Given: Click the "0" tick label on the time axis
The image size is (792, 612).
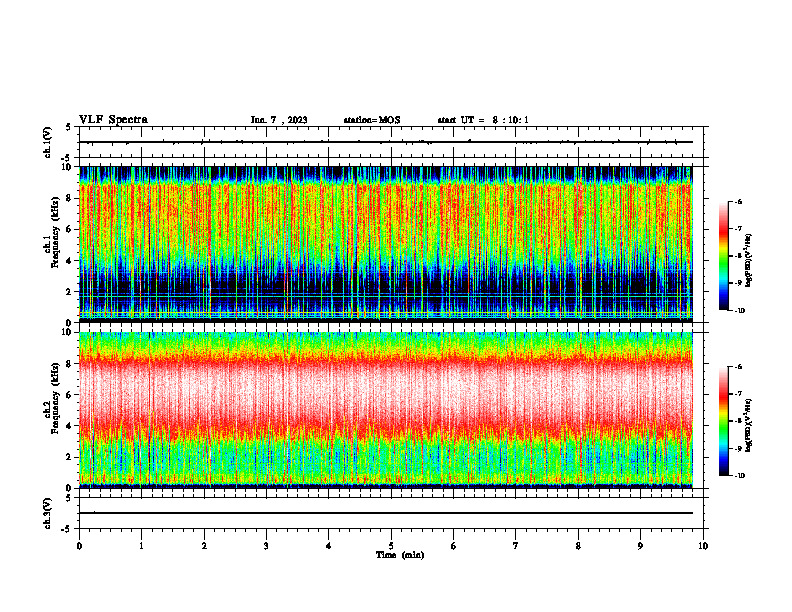Looking at the screenshot, I should pos(79,546).
